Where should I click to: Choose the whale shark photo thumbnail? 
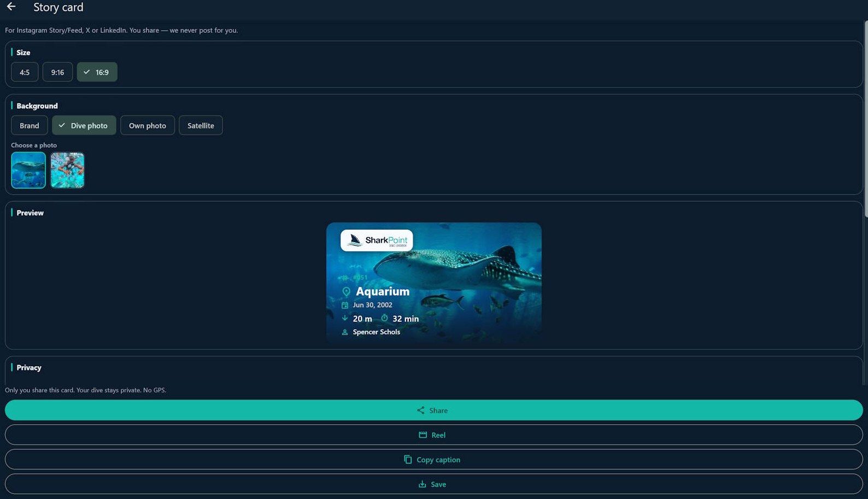coord(28,170)
